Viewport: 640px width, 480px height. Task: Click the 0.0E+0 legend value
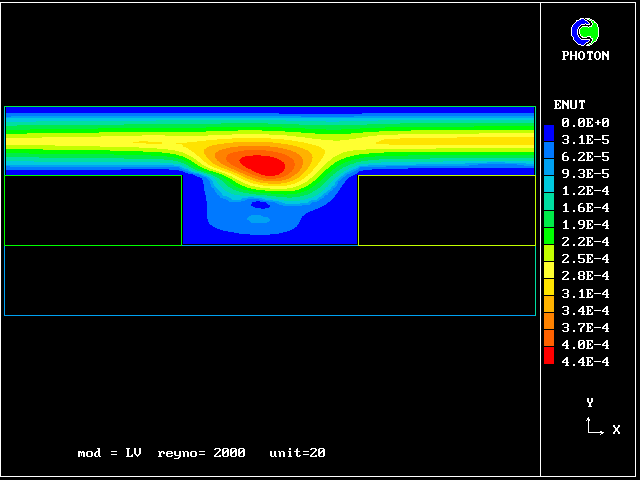585,123
